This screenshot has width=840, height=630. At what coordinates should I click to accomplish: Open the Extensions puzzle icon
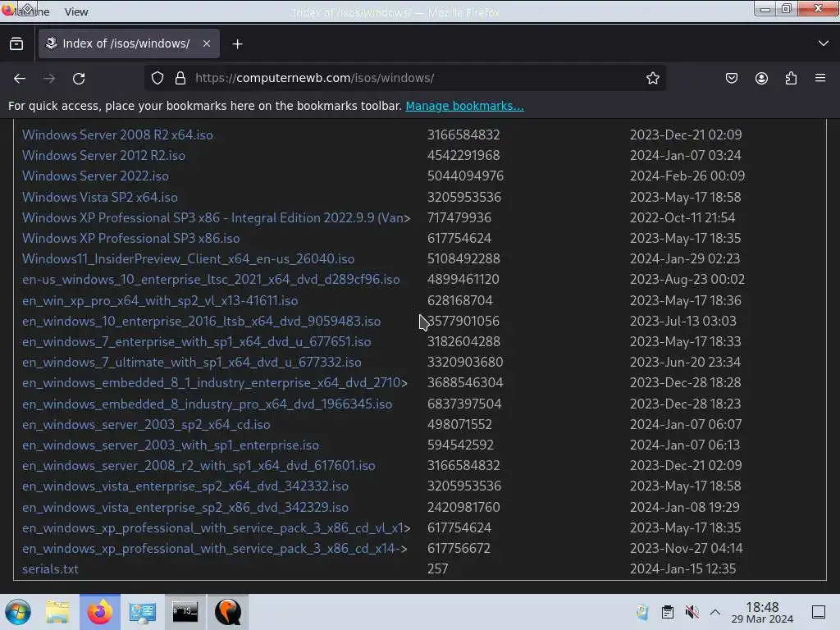point(792,78)
